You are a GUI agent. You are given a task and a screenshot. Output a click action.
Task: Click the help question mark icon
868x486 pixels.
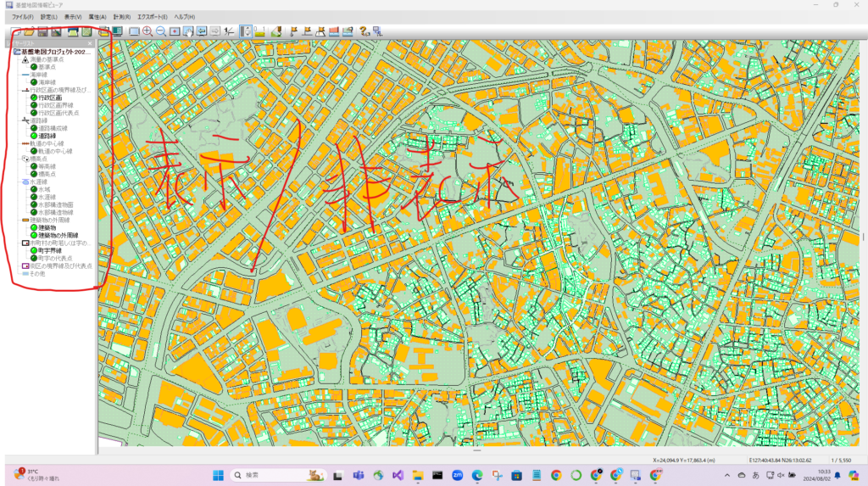pos(364,32)
